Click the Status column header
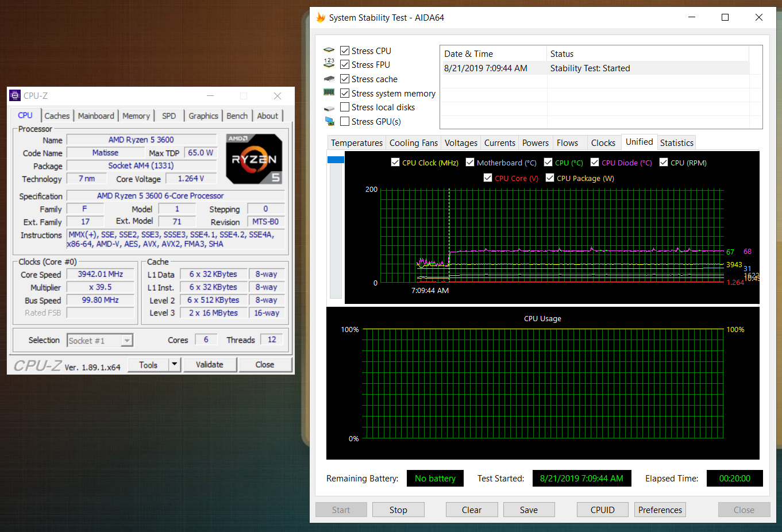The image size is (782, 532). pos(648,53)
